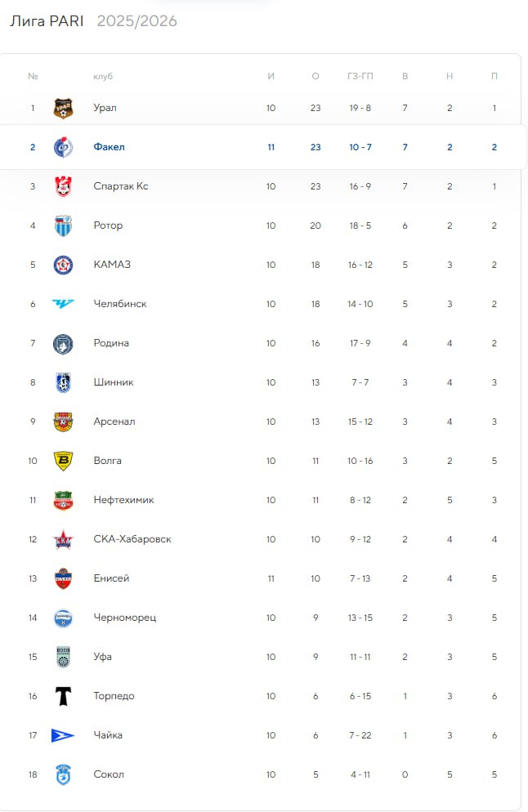Click the Черноморец club name
The height and width of the screenshot is (812, 528).
pos(125,618)
